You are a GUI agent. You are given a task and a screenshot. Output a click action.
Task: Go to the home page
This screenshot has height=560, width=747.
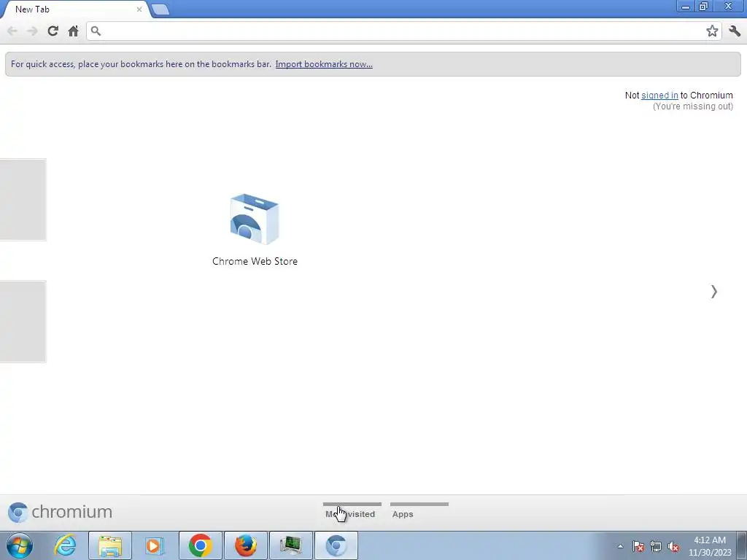pyautogui.click(x=73, y=31)
